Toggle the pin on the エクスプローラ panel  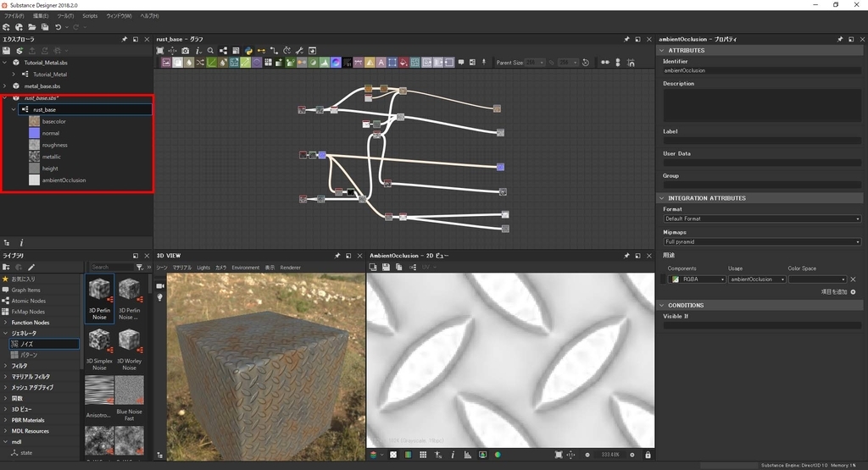[124, 39]
